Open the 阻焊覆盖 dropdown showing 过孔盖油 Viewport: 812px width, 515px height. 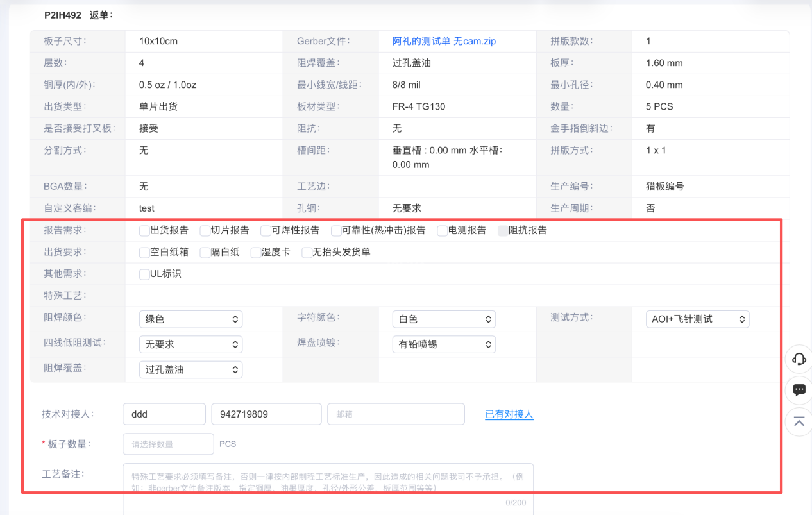click(190, 369)
